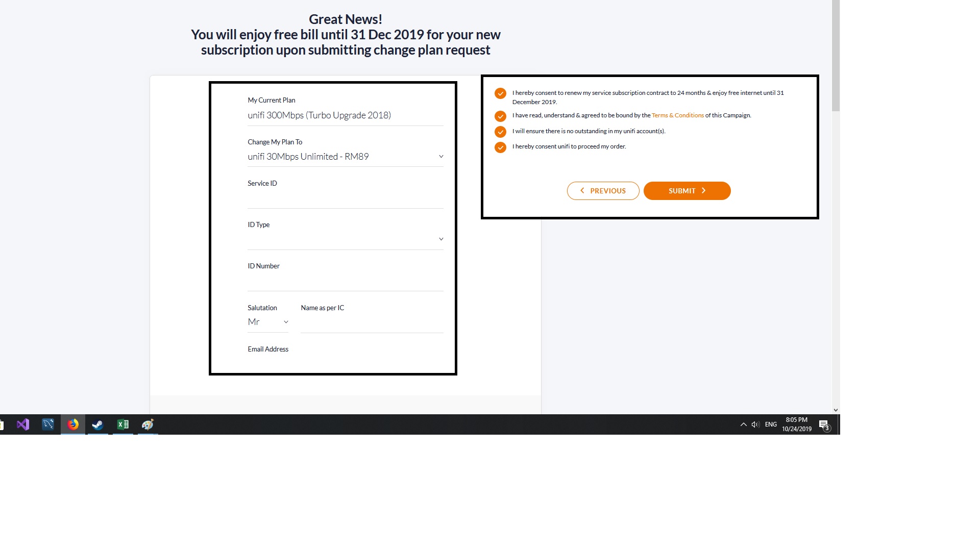Open MySQL Workbench from the taskbar
Viewport: 980px width, 551px height.
click(48, 424)
